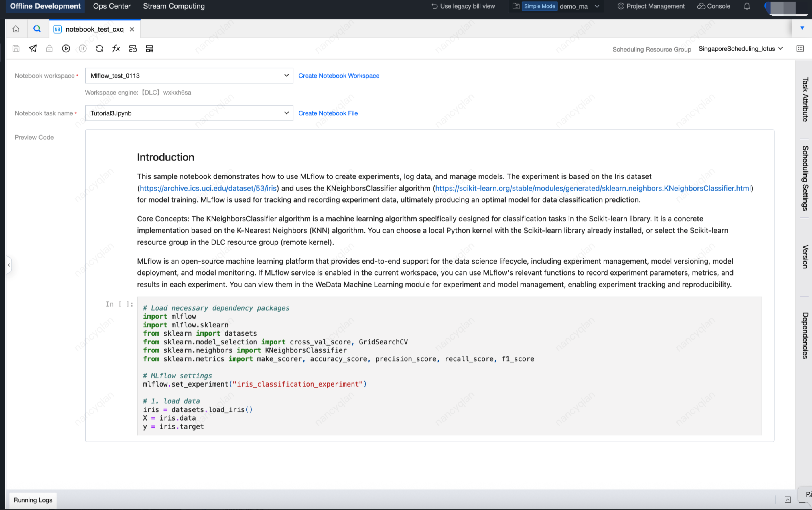The height and width of the screenshot is (510, 812).
Task: Click Create Notebook Workspace link
Action: coord(338,76)
